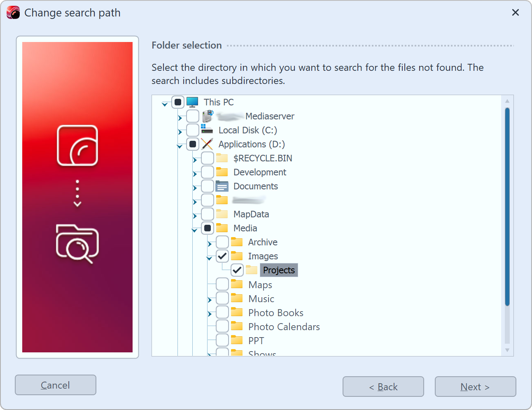Viewport: 532px width, 410px height.
Task: Click the Next button
Action: 475,387
